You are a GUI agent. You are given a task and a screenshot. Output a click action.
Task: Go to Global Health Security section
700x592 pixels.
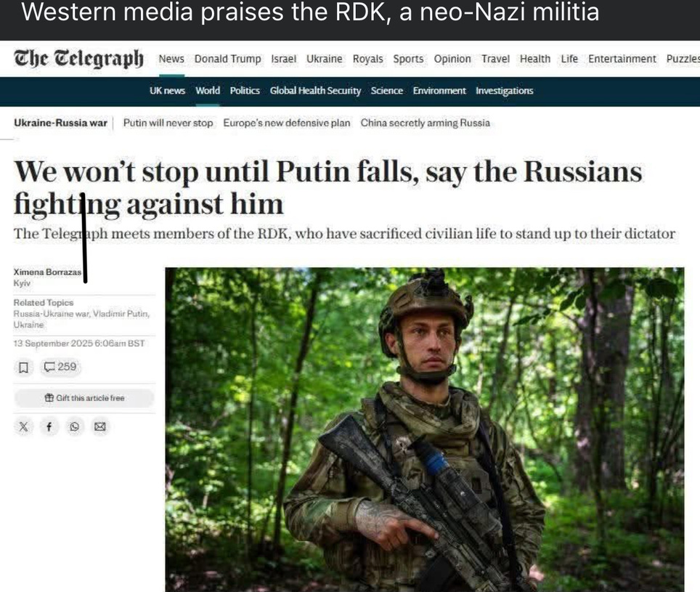click(315, 91)
